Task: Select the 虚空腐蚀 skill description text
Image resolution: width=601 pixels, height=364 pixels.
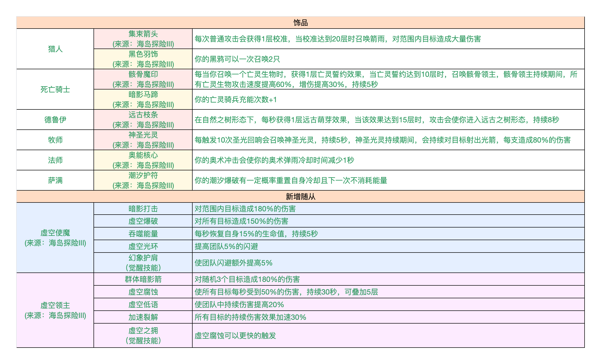Action: point(286,292)
